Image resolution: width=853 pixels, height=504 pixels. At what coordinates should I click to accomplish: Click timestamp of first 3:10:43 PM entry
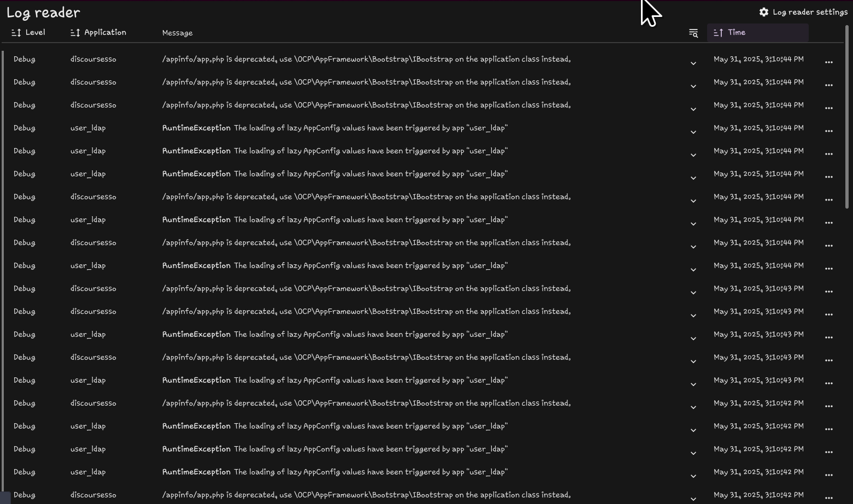click(758, 289)
